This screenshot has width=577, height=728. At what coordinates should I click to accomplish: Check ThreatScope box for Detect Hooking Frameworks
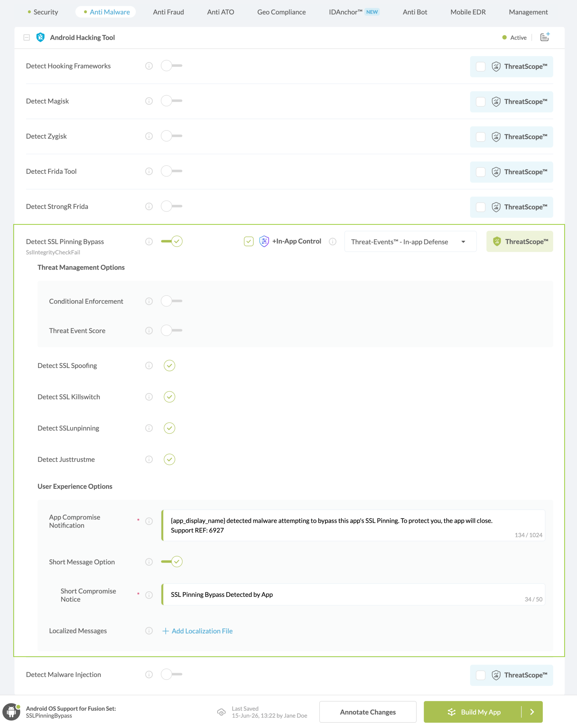(x=480, y=66)
